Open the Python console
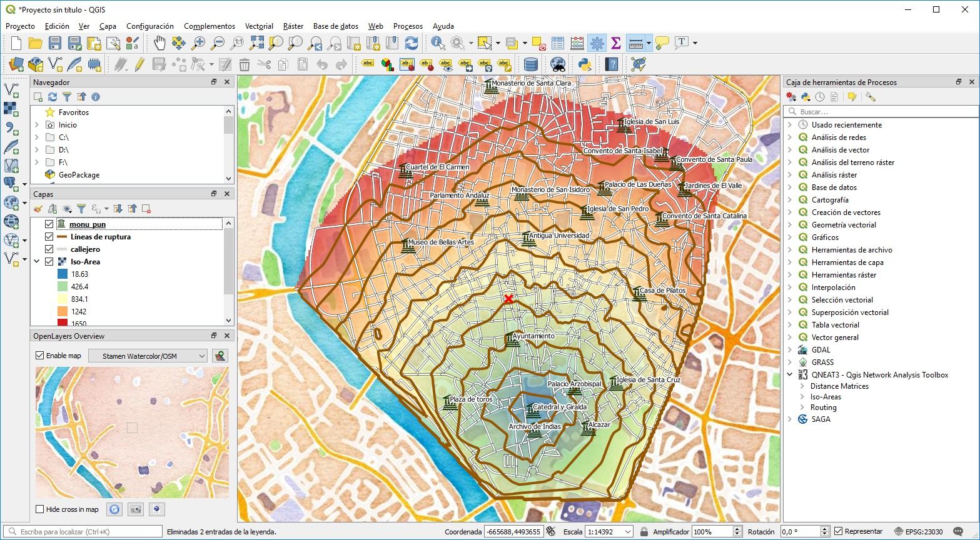Viewport: 980px width, 540px height. coord(583,64)
